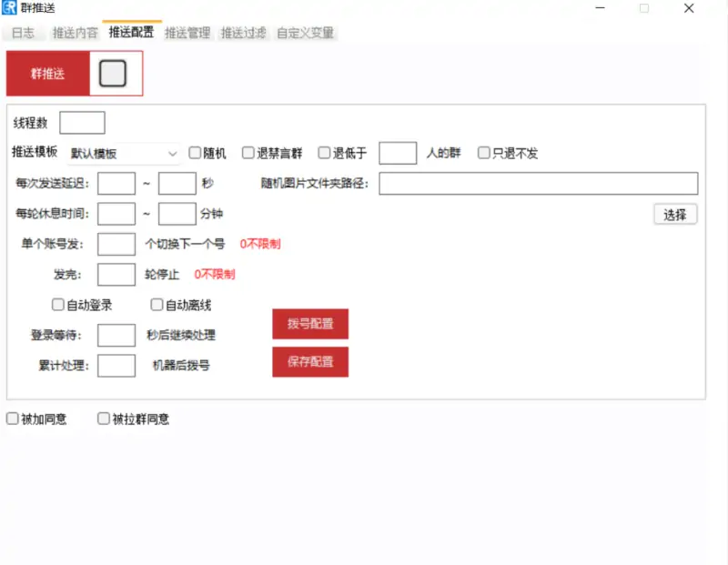728x565 pixels.
Task: Enable 自动离线 auto-offline
Action: point(157,303)
